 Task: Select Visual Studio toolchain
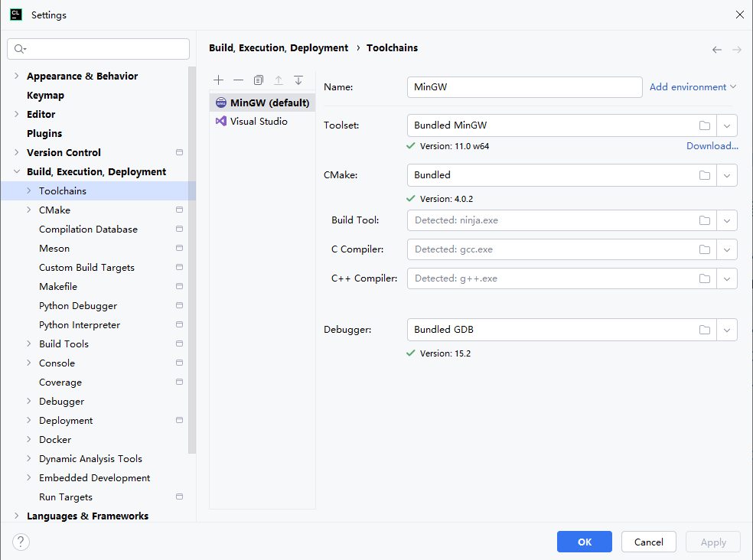[x=262, y=122]
